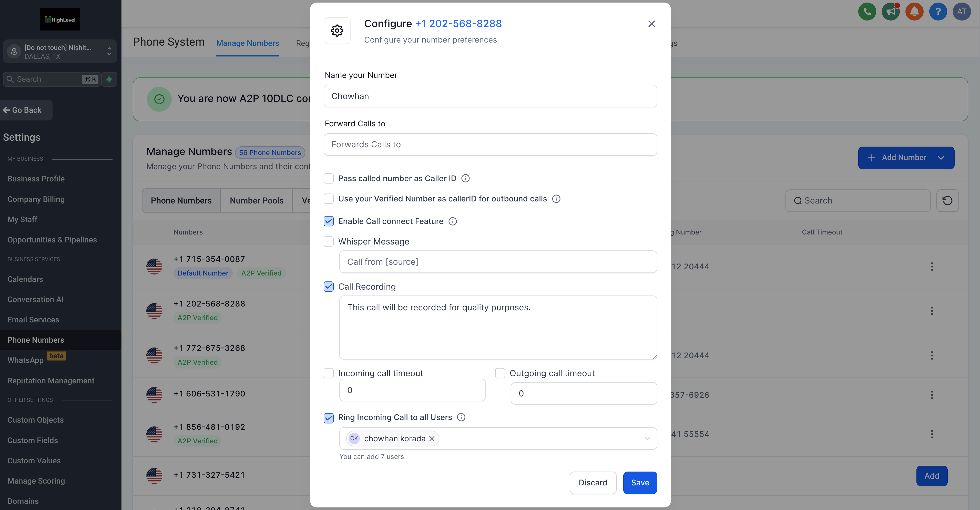
Task: Open row menu for +1 715-354-0087
Action: 932,267
